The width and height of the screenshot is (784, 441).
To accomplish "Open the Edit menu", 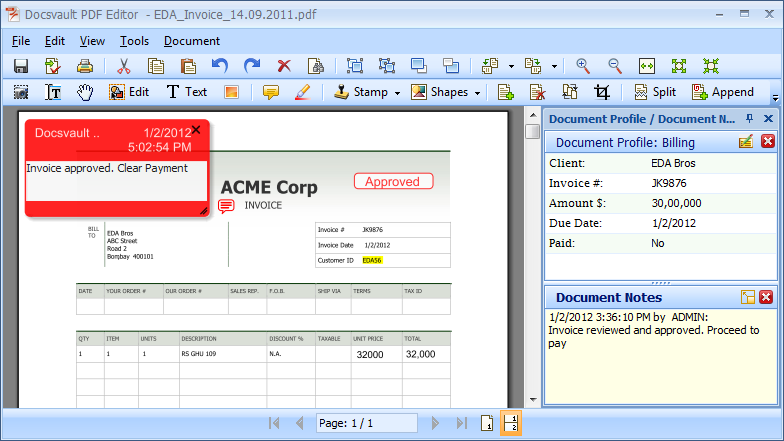I will point(54,41).
